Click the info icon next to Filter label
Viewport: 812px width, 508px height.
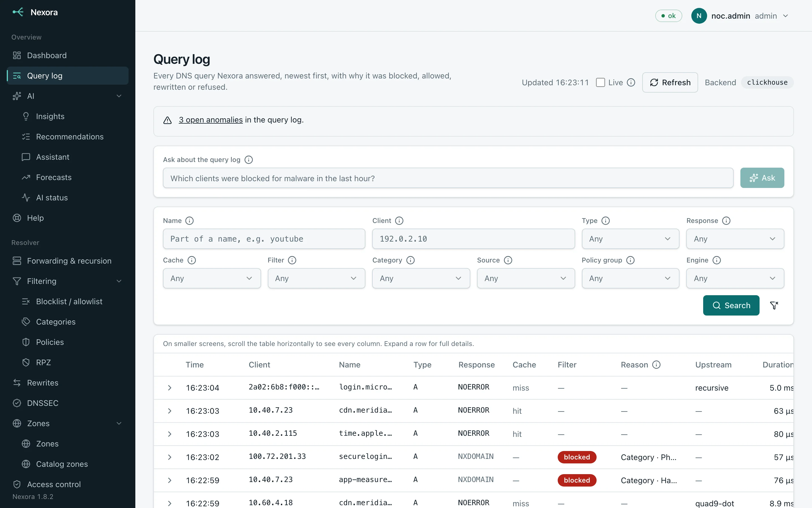(292, 260)
